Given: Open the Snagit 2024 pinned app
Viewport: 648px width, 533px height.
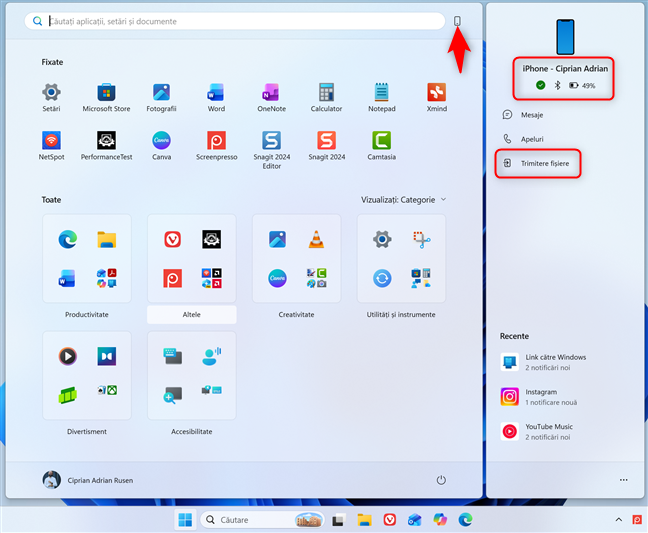Looking at the screenshot, I should click(x=326, y=146).
